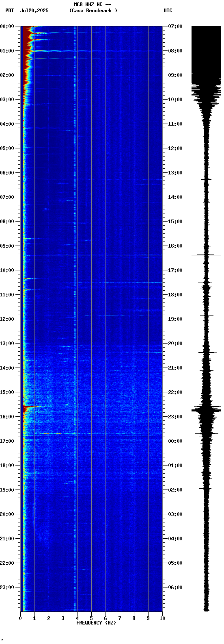The height and width of the screenshot is (644, 224).
Task: Click the 'FREQUENCY (HZ)' axis label
Action: (x=96, y=623)
